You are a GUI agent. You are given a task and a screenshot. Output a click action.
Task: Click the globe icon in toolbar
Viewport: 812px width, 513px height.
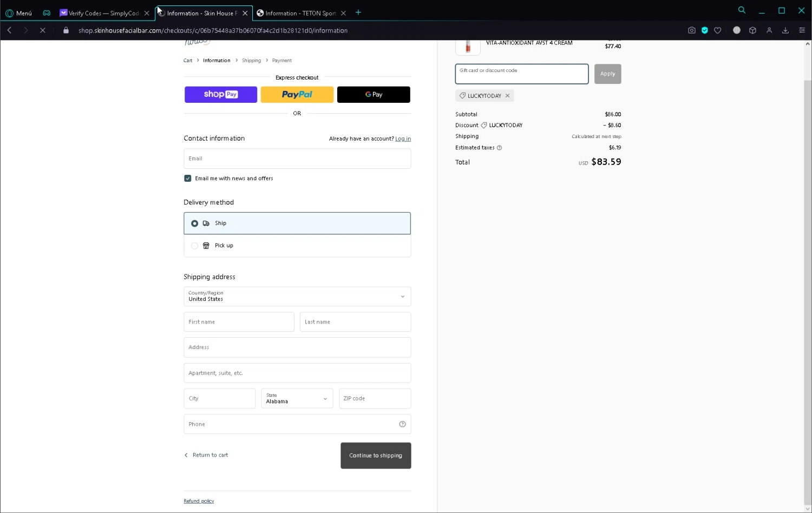point(736,30)
